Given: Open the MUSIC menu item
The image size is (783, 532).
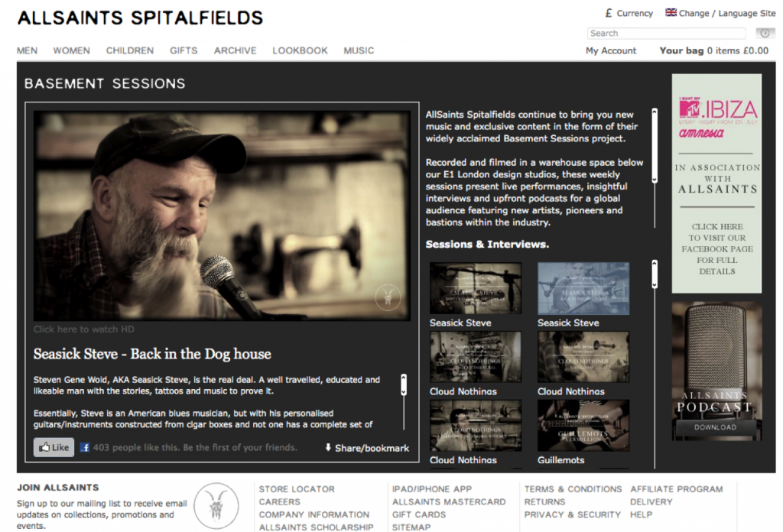Looking at the screenshot, I should (359, 50).
